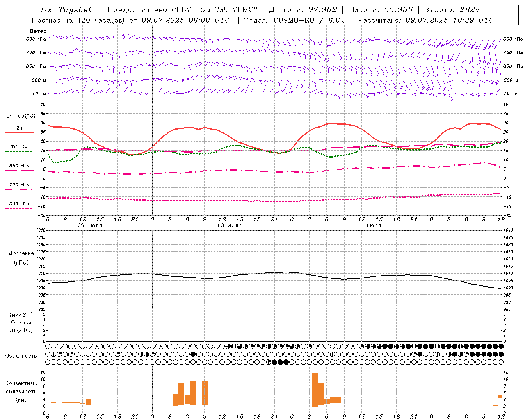Click the Давление pressure panel label
525x420 pixels.
[21, 253]
